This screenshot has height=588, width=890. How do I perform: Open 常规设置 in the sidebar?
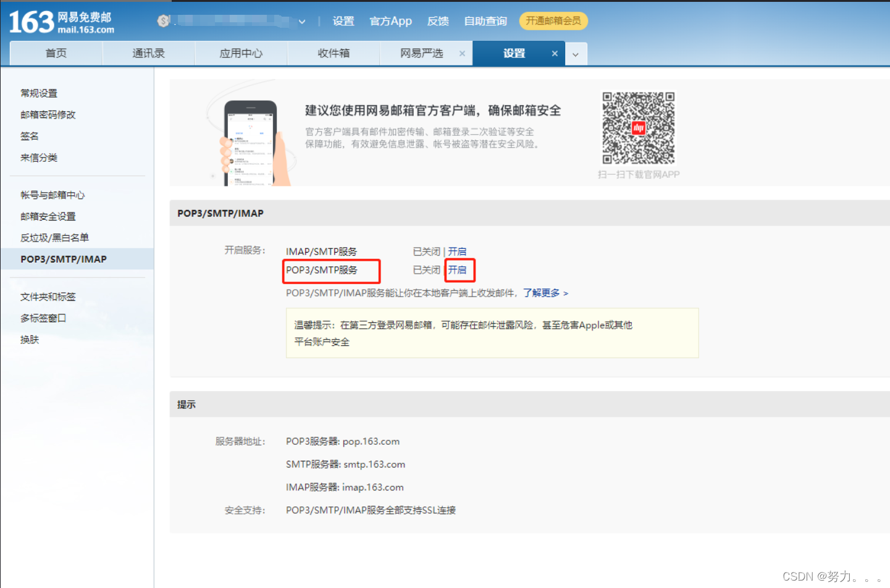(39, 93)
